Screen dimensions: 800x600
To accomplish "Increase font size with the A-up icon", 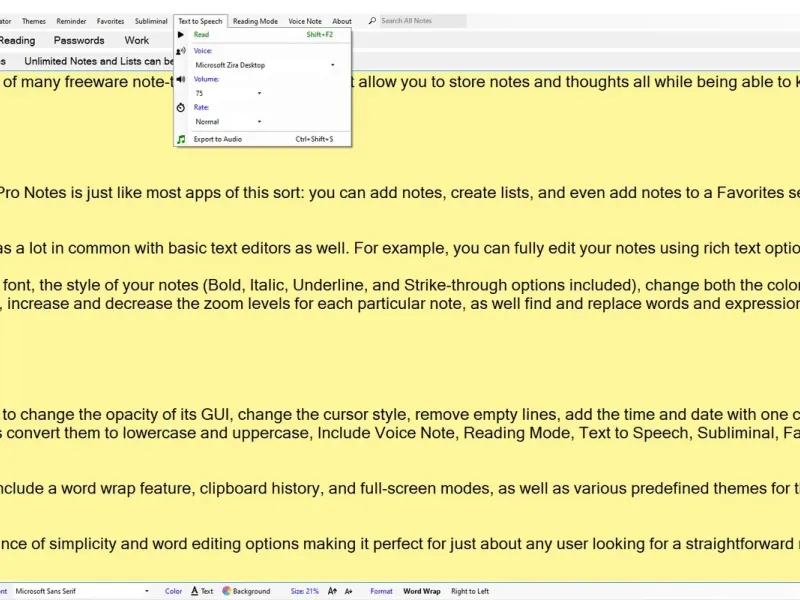I will click(332, 591).
